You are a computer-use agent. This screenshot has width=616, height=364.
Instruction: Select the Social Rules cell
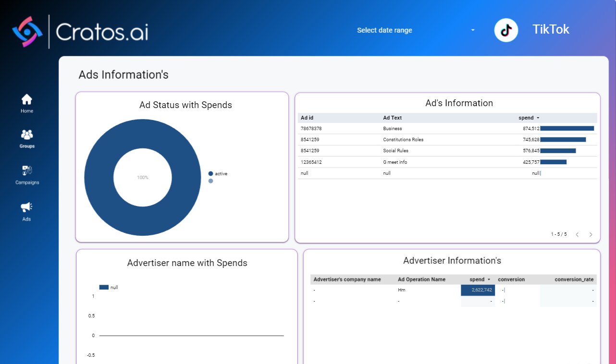[x=395, y=151]
